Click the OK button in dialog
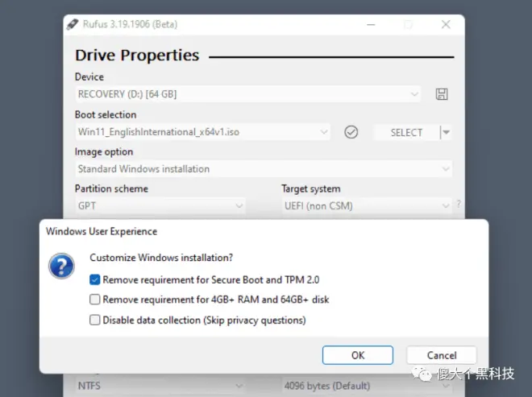 358,355
